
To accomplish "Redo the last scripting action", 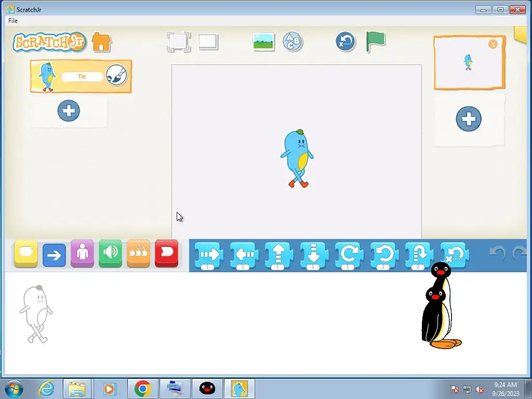I will pyautogui.click(x=520, y=254).
